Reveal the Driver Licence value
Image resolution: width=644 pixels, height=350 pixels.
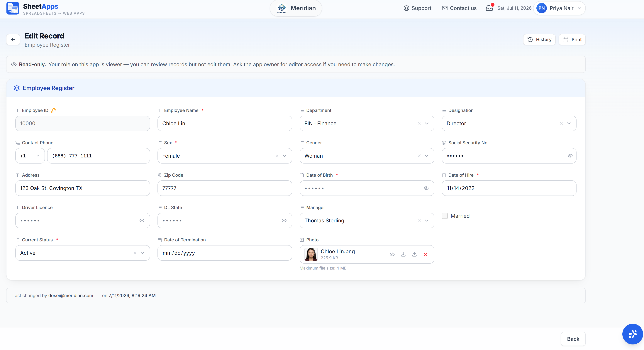tap(142, 220)
